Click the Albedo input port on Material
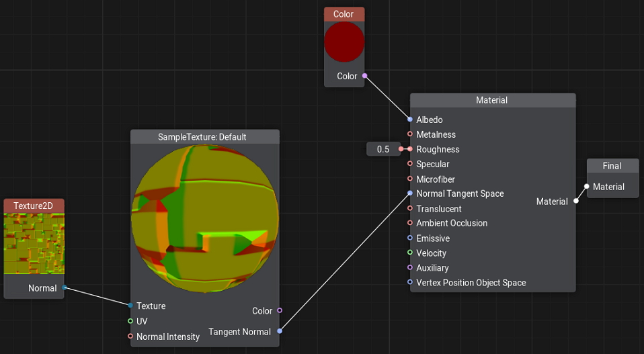 410,120
